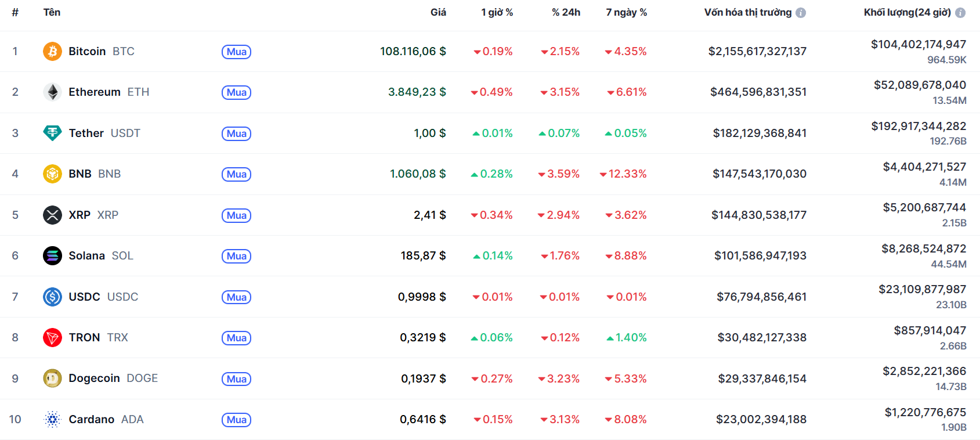The image size is (980, 440).
Task: Sort by Vốn hóa thị trường header
Action: (x=748, y=12)
